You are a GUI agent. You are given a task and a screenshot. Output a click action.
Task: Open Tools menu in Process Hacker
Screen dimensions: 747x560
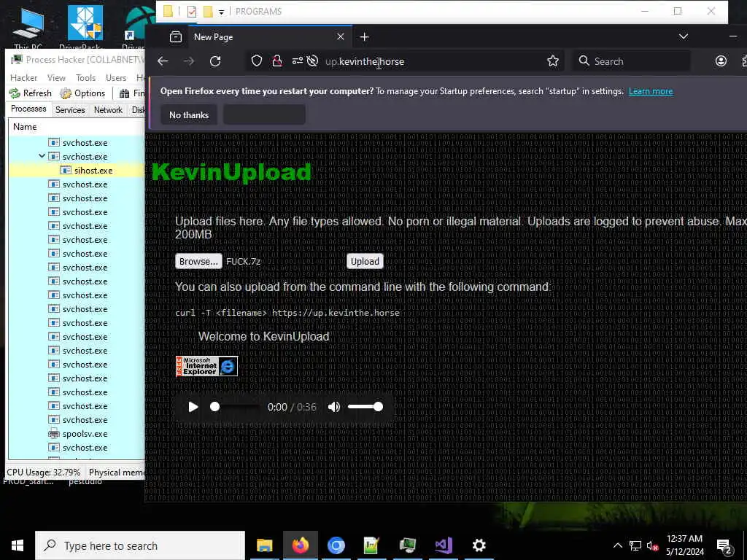[86, 77]
